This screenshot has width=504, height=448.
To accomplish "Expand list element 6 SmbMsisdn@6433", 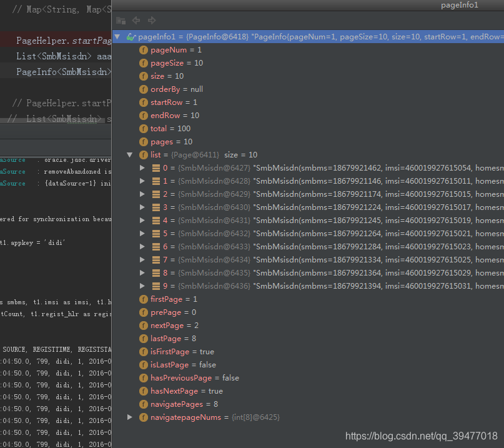I will [x=142, y=247].
